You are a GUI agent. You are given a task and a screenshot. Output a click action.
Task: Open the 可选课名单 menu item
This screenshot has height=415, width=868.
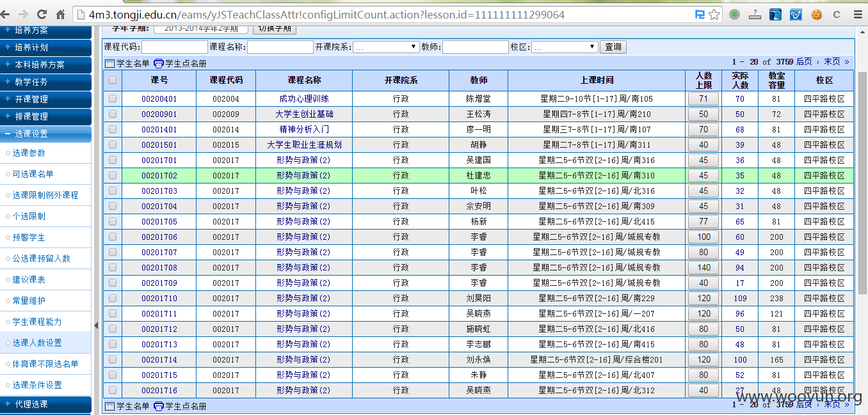point(33,174)
